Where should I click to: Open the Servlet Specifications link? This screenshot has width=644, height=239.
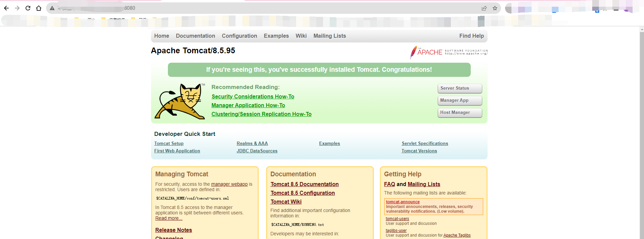point(425,143)
